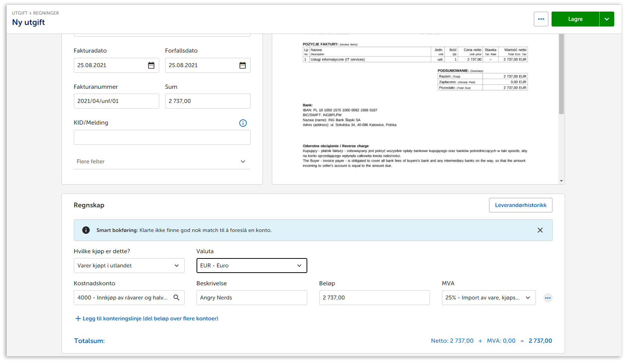Expand the Lagre split-button dropdown arrow
This screenshot has width=628, height=364.
coord(607,19)
